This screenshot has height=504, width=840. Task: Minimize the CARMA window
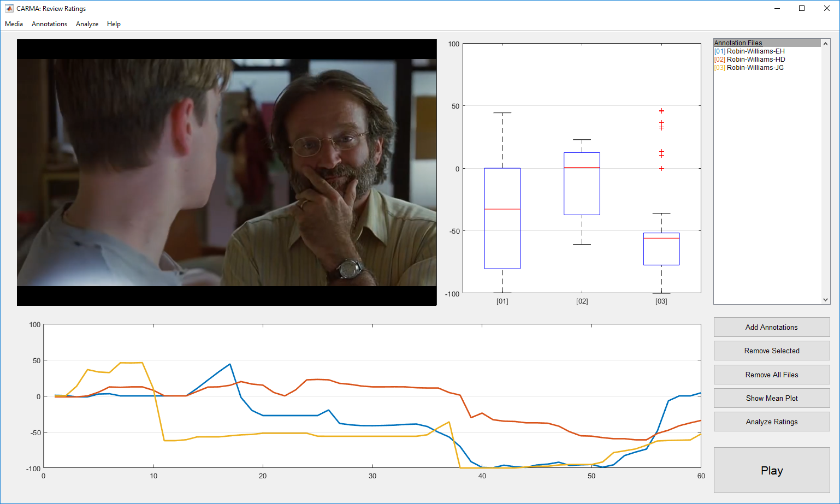tap(777, 9)
